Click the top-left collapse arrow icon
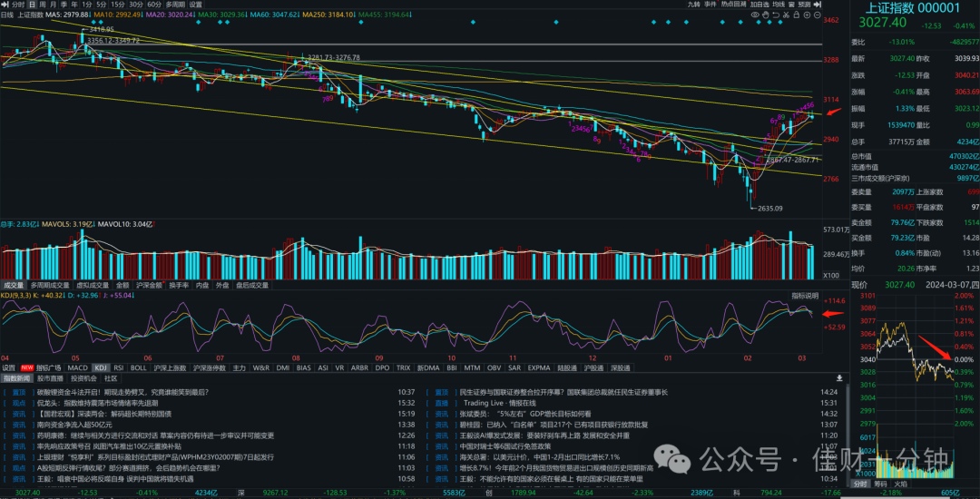980x499 pixels. tap(5, 5)
